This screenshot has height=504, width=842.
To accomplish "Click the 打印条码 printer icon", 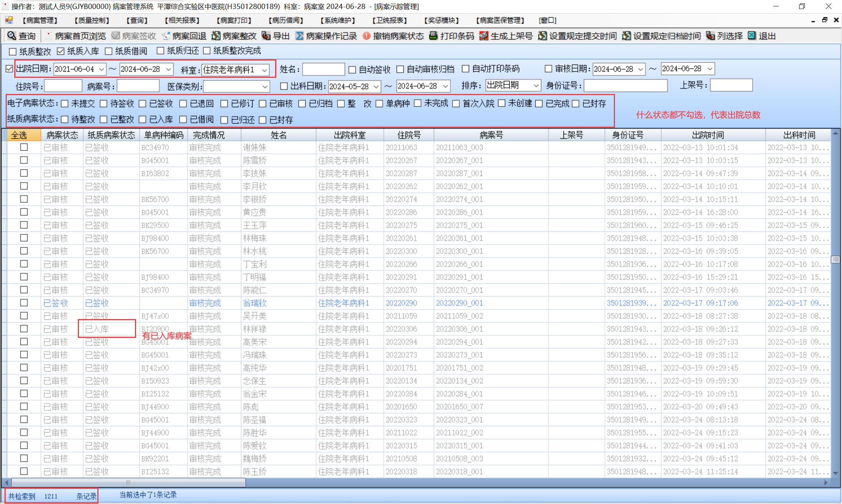I will (x=433, y=36).
